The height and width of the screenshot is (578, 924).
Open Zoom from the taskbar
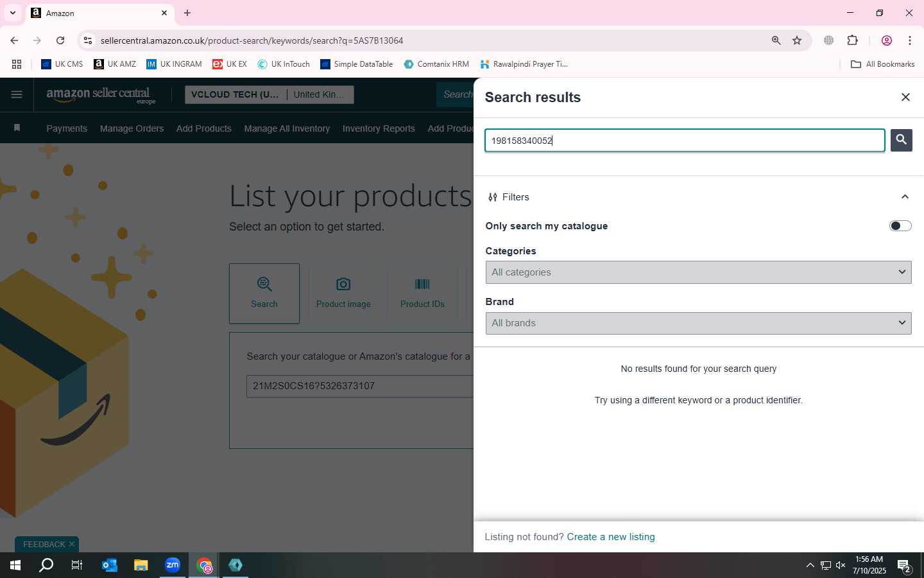pos(173,565)
